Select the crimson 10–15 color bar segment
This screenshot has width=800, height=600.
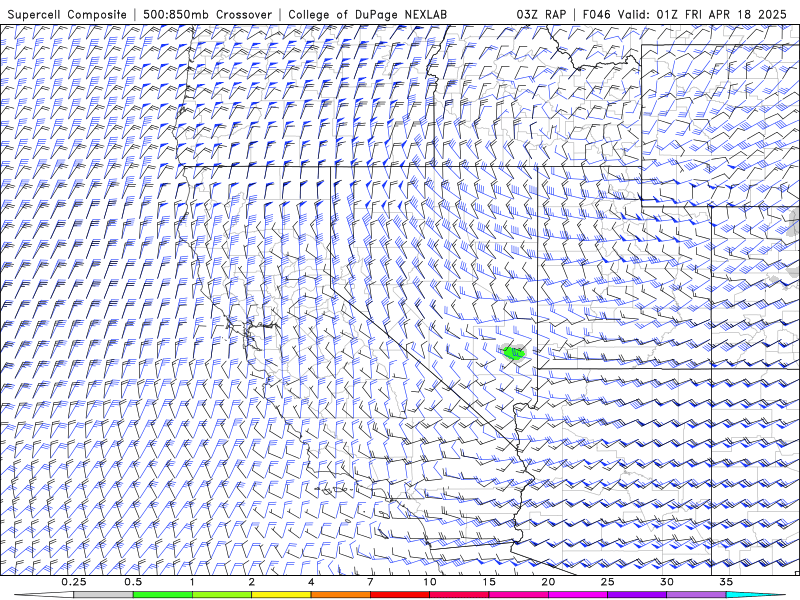(x=459, y=595)
